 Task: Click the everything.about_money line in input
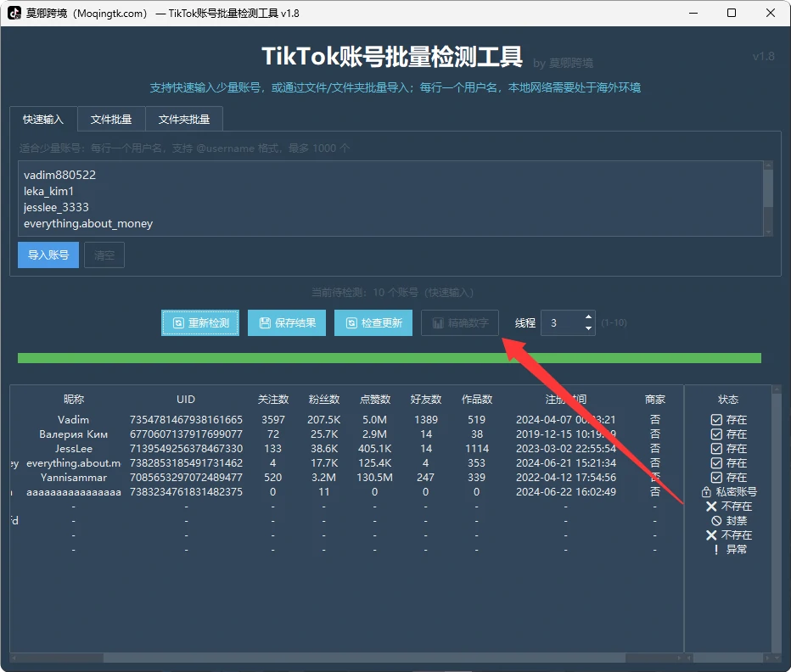point(88,223)
